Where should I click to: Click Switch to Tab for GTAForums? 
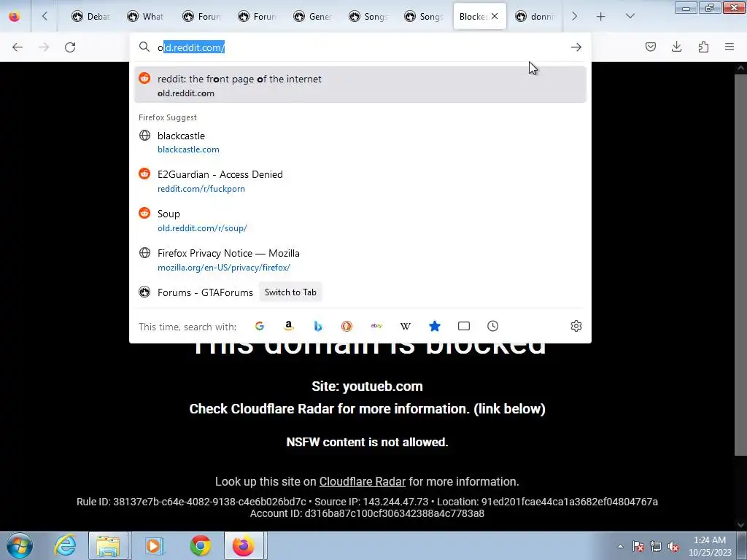pyautogui.click(x=290, y=292)
